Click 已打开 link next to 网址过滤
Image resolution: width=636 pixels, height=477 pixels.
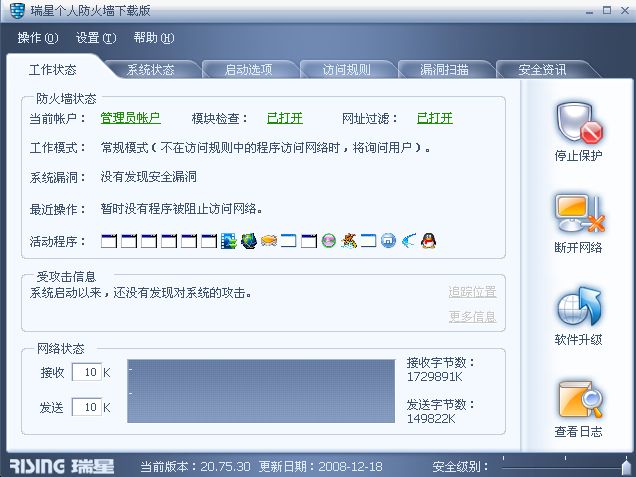tap(435, 118)
